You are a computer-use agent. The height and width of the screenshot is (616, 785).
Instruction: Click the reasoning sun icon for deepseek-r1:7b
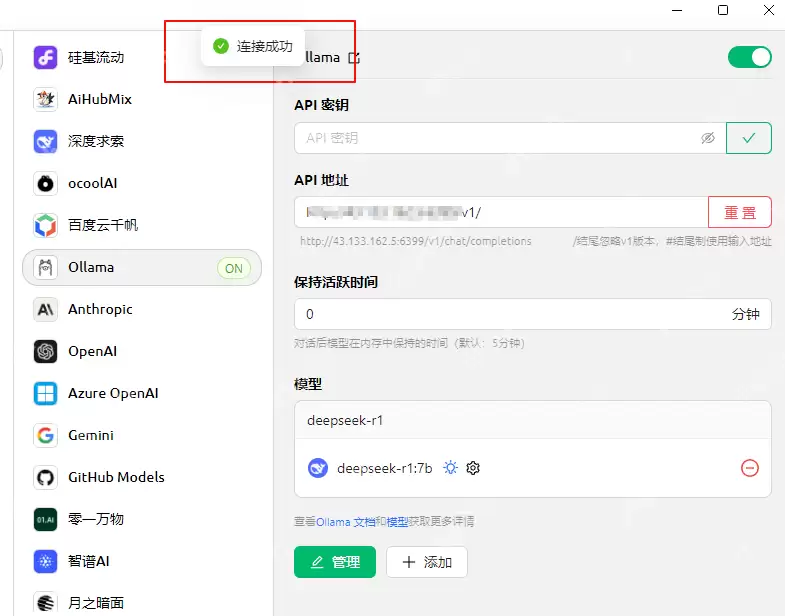tap(450, 468)
